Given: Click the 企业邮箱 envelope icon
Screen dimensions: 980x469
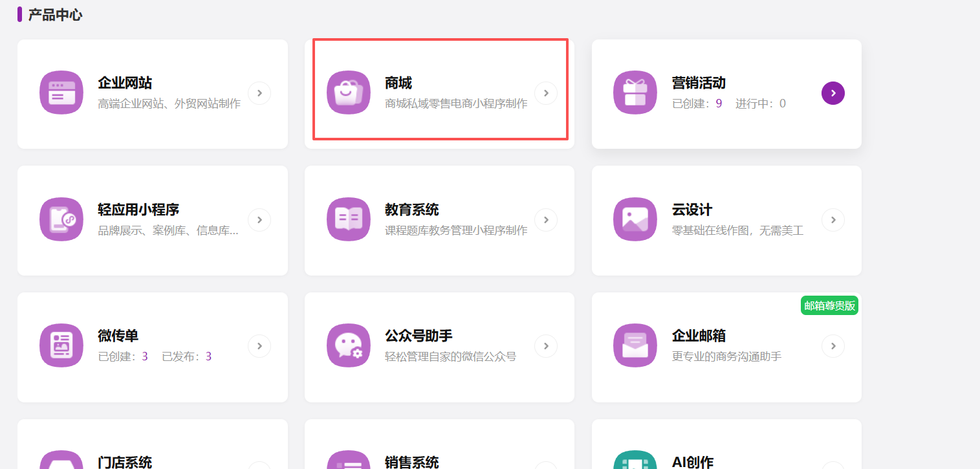Looking at the screenshot, I should click(635, 345).
